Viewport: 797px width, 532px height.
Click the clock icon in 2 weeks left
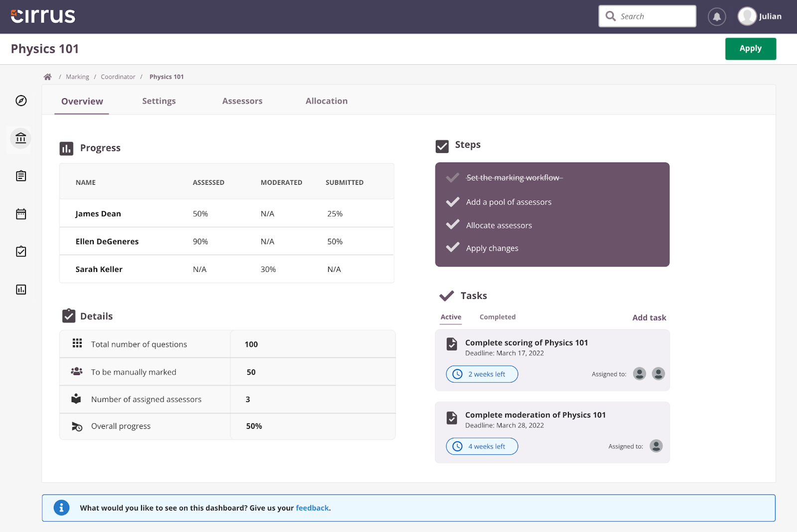(457, 374)
